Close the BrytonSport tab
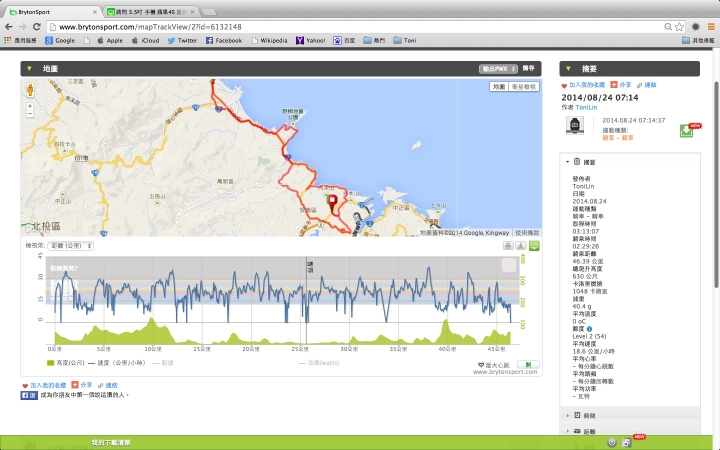Image resolution: width=720 pixels, height=450 pixels. 95,12
